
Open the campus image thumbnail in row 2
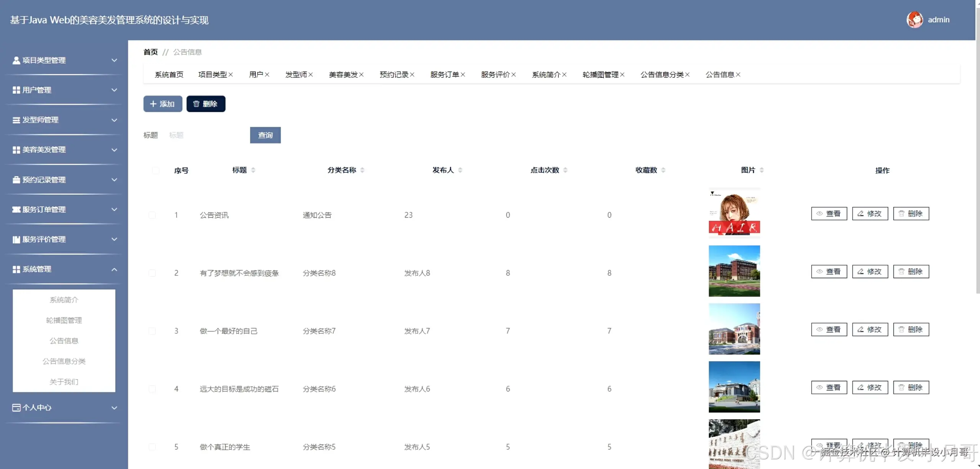(x=734, y=271)
